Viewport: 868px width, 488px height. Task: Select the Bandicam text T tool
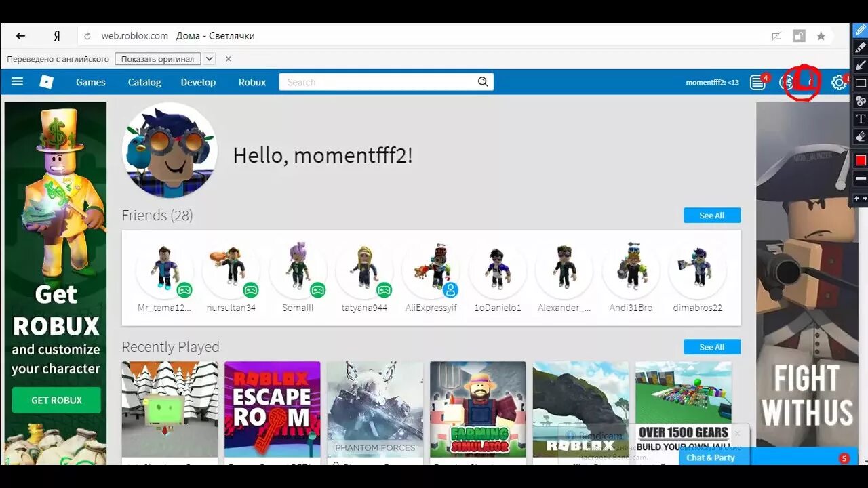point(861,119)
